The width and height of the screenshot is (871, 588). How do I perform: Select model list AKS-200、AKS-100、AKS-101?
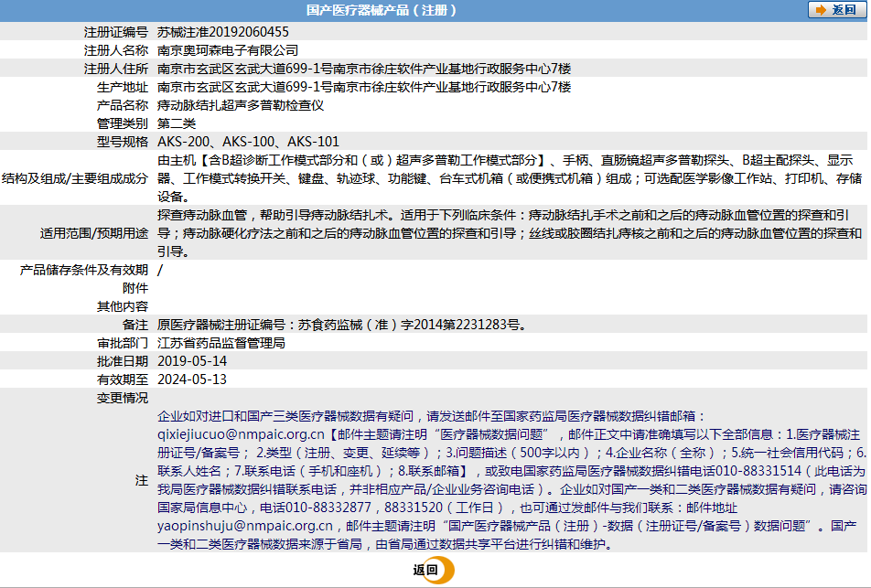point(248,142)
